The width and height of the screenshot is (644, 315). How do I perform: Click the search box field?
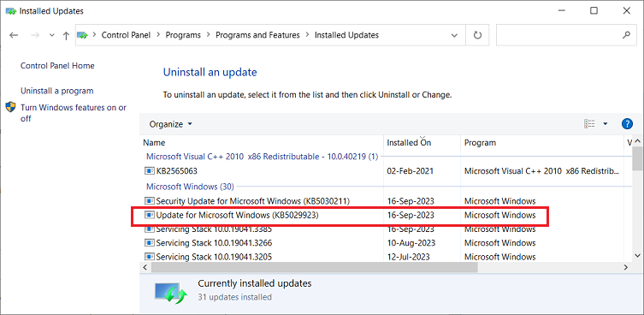click(565, 35)
